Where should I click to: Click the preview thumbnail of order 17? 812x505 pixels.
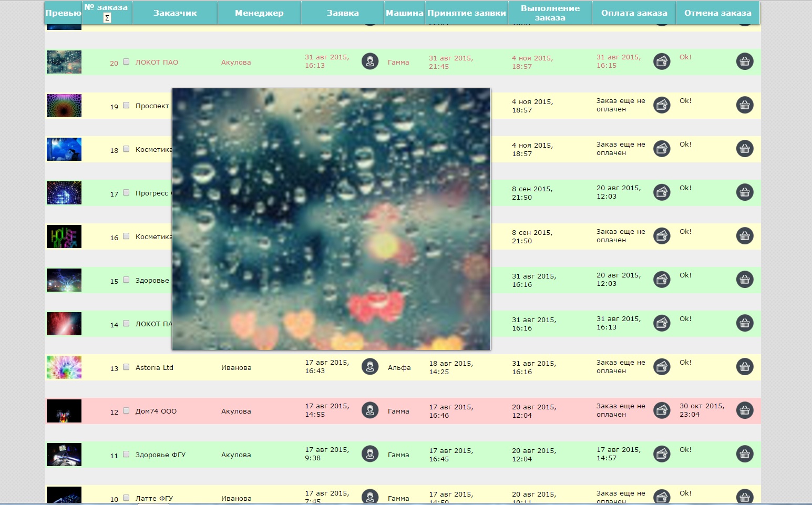pos(64,193)
